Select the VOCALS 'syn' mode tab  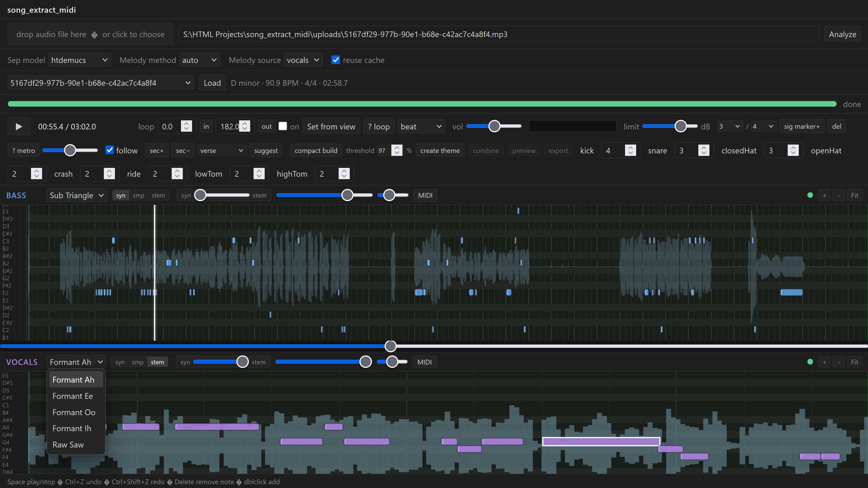(x=120, y=362)
